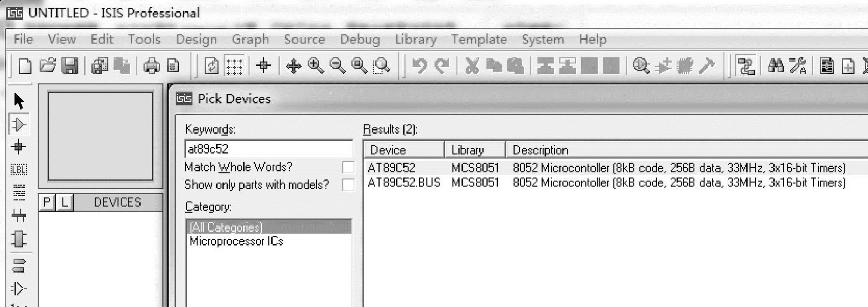868x307 pixels.
Task: Zoom out with the minus magnifier
Action: tap(338, 65)
